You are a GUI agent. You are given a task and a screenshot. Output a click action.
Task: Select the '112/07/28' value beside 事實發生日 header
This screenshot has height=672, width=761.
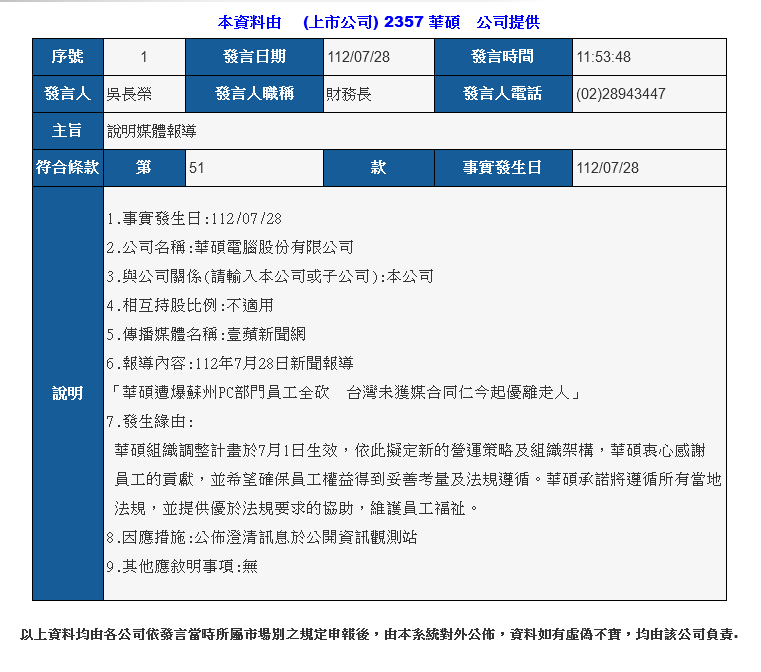pos(608,168)
